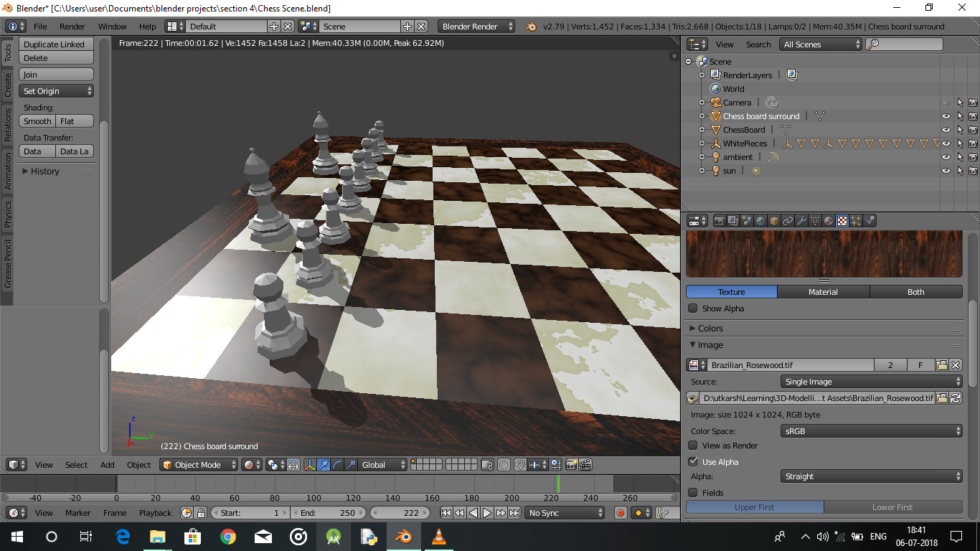Click the OpenGL render image camera icon
Viewport: 980px width, 551px height.
572,465
